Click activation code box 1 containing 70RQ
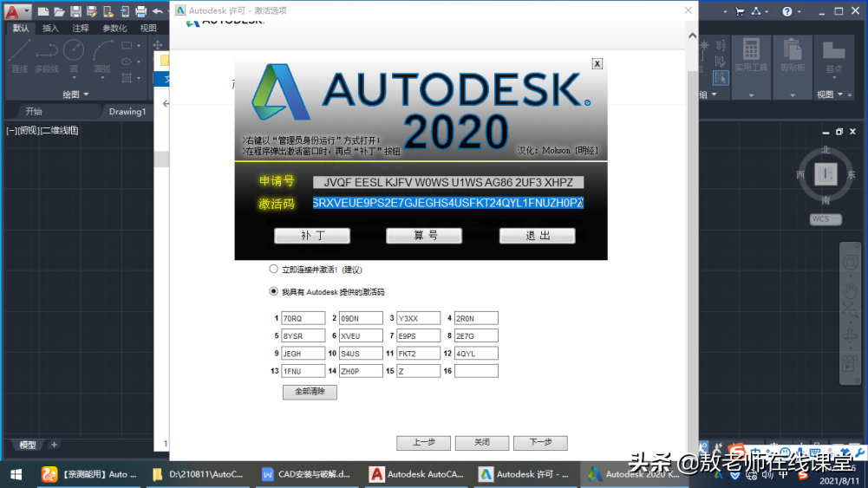Image resolution: width=868 pixels, height=488 pixels. (303, 318)
